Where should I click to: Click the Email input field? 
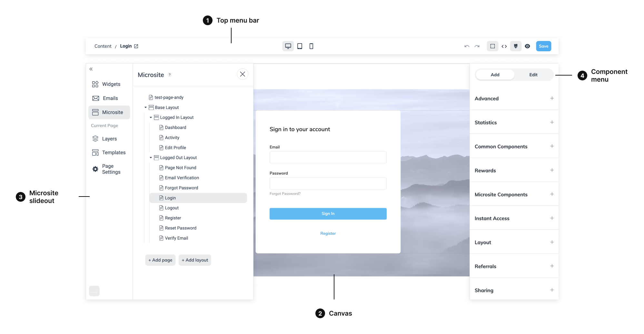(x=328, y=157)
